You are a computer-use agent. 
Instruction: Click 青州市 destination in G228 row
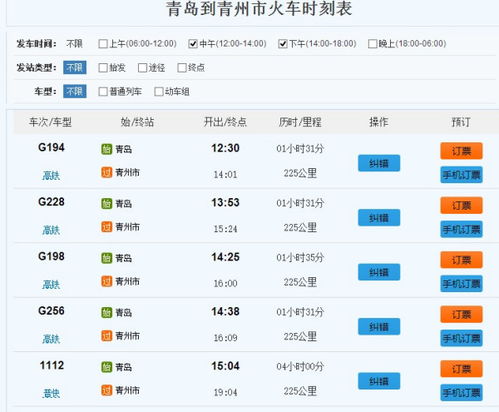coord(127,227)
